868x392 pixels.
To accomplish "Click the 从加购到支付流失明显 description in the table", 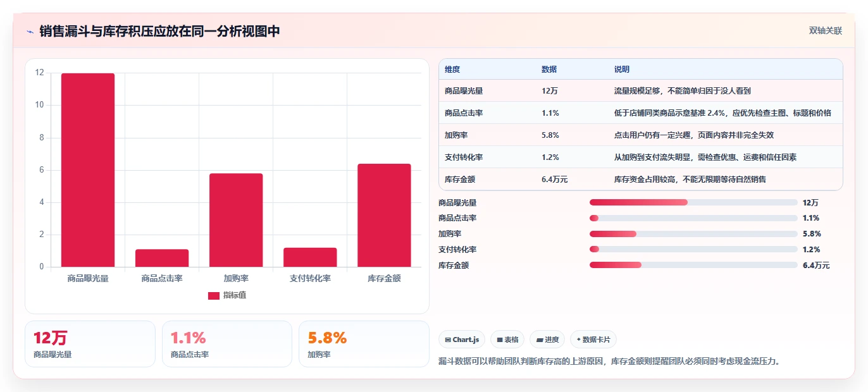I will tap(705, 157).
